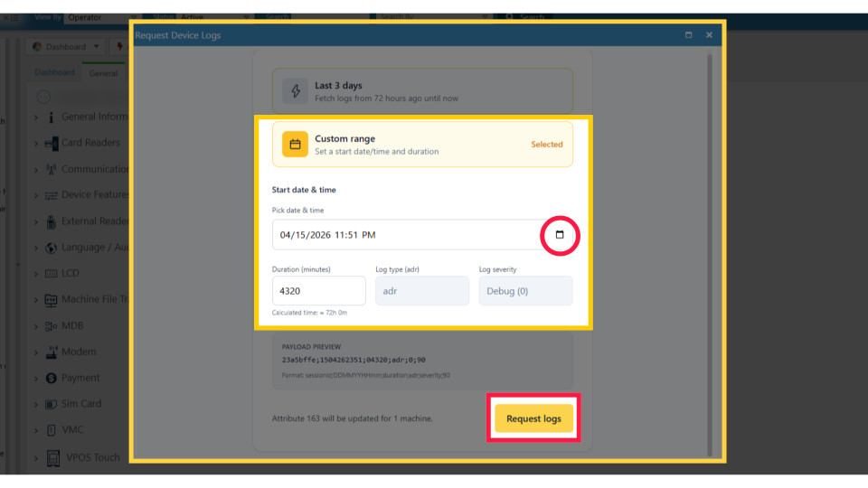
Task: Click the Card Readers icon
Action: click(x=52, y=143)
